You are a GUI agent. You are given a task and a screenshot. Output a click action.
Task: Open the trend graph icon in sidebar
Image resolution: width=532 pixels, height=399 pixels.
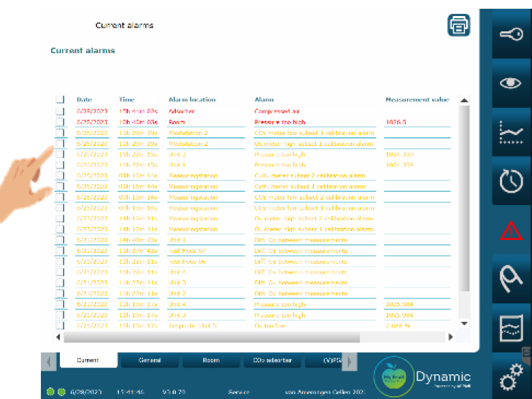[509, 131]
